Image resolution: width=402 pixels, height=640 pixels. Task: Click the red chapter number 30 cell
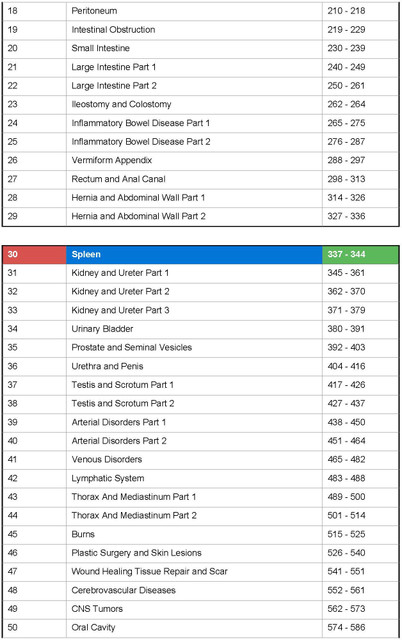click(34, 255)
